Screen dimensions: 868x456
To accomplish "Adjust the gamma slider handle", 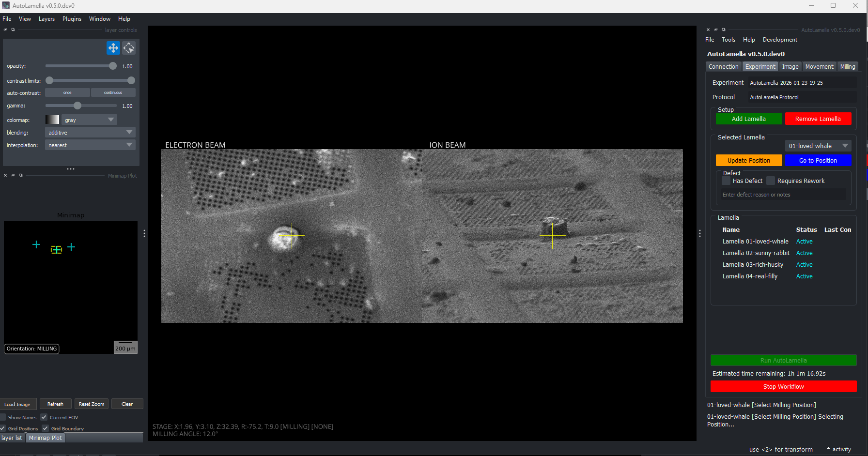I will 77,106.
